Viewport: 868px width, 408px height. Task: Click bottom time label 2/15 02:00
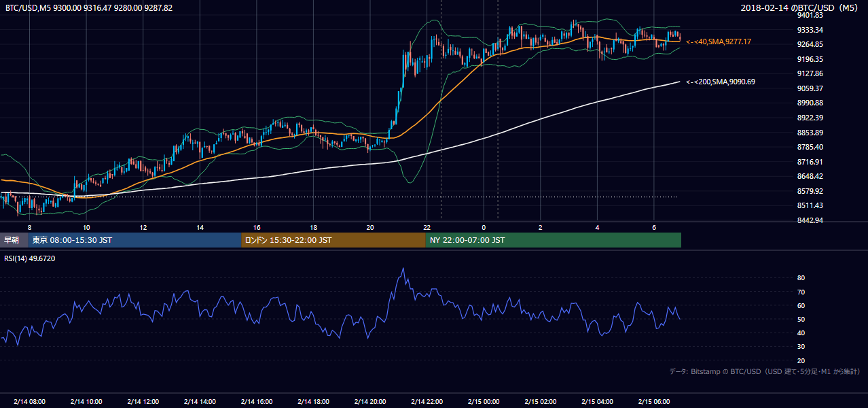[540, 401]
